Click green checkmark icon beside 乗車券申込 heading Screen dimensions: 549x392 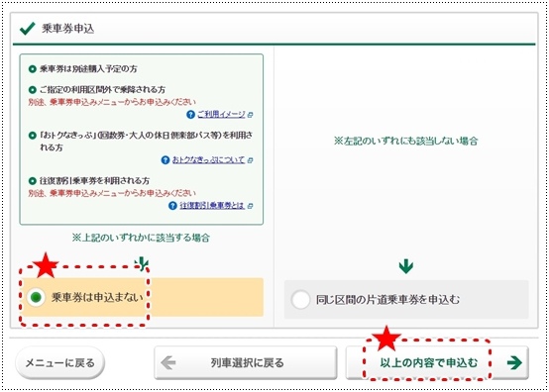click(28, 29)
